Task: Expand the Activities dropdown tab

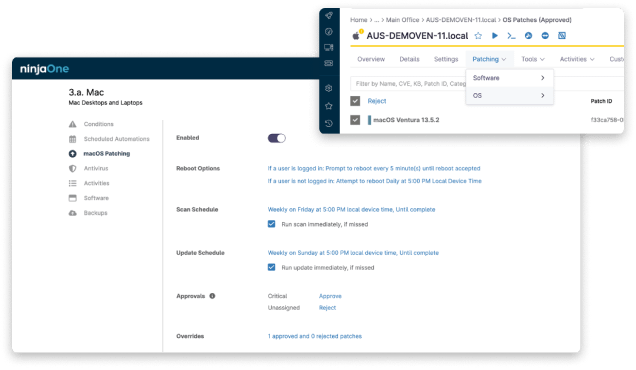Action: [x=577, y=59]
